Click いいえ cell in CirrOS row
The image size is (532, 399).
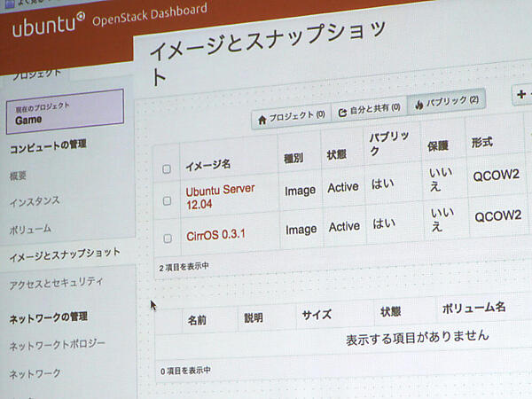coord(442,220)
